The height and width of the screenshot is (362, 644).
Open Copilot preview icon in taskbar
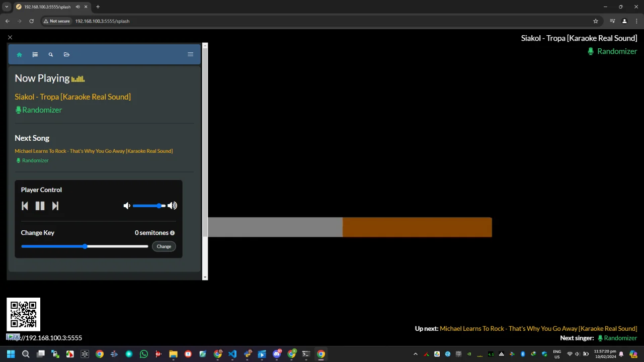click(x=633, y=354)
